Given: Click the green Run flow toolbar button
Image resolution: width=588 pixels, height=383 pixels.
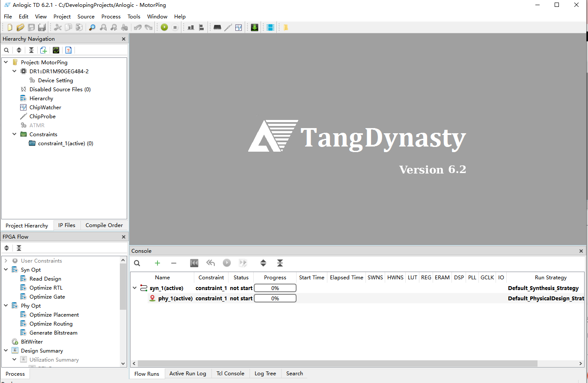Looking at the screenshot, I should 164,27.
